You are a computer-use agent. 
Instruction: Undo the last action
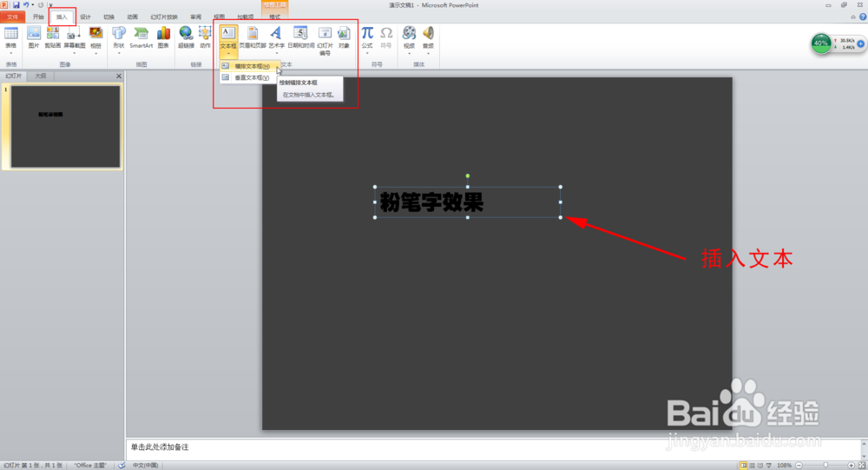tap(25, 5)
